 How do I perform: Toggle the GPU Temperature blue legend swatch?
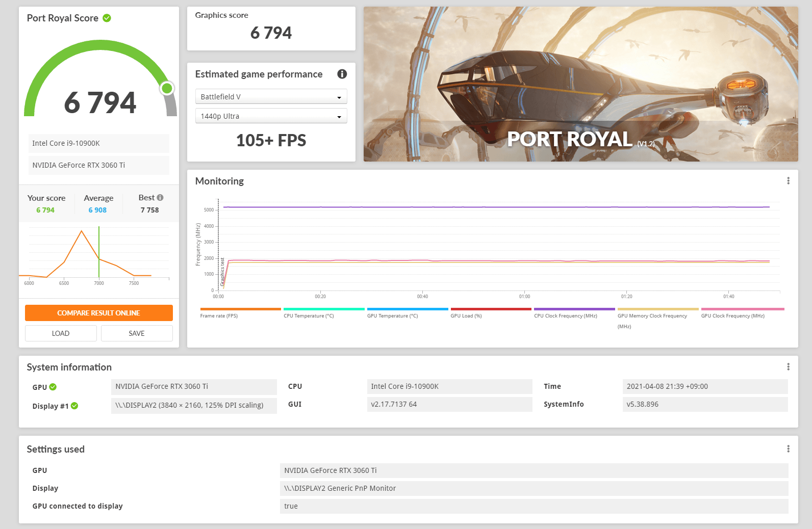(x=408, y=309)
